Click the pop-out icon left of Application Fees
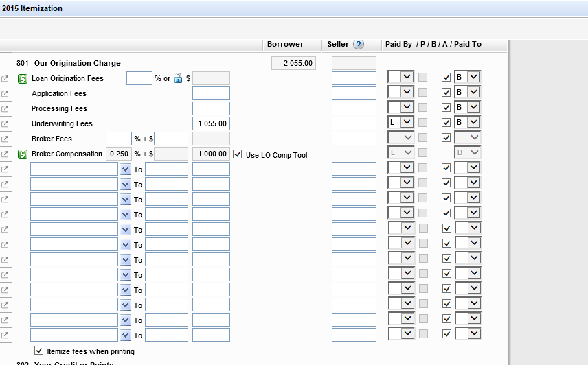This screenshot has width=588, height=365. click(5, 93)
